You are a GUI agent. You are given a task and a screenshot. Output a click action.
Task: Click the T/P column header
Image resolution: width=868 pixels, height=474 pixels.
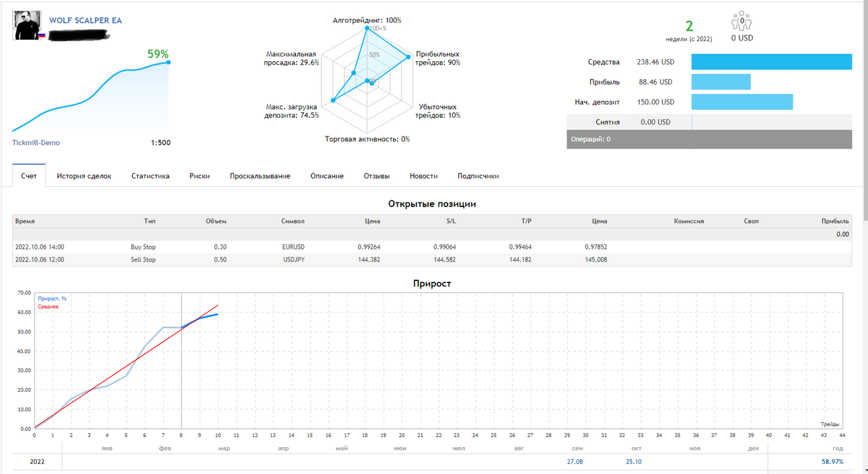pyautogui.click(x=526, y=221)
